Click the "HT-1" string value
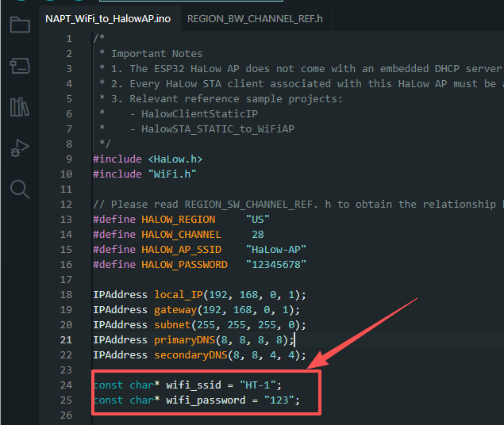Image resolution: width=504 pixels, height=425 pixels. pyautogui.click(x=258, y=385)
